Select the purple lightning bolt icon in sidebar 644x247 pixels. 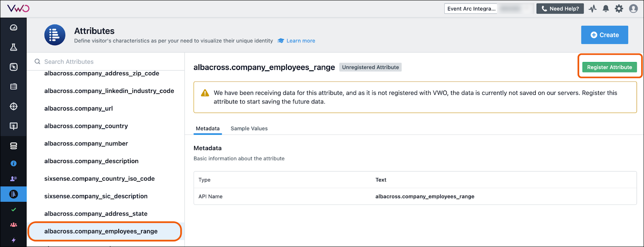(x=13, y=240)
